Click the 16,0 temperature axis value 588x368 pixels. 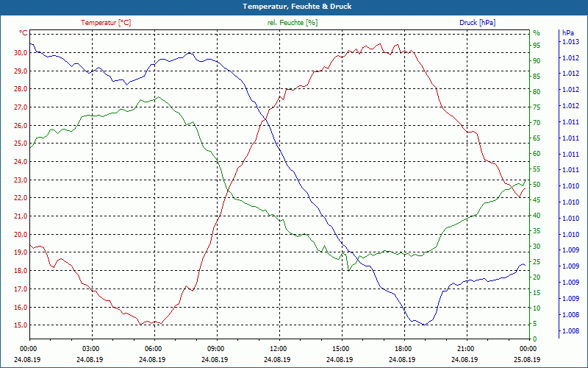[x=21, y=307]
